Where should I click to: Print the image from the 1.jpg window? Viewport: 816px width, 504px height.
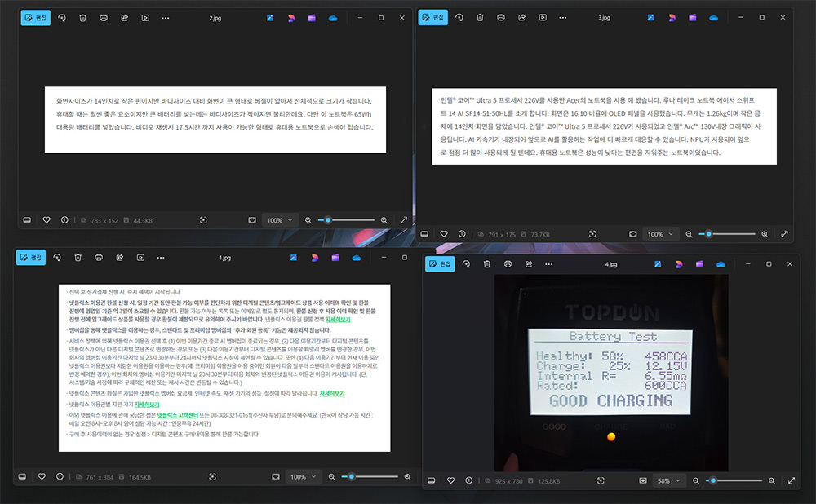(x=99, y=258)
